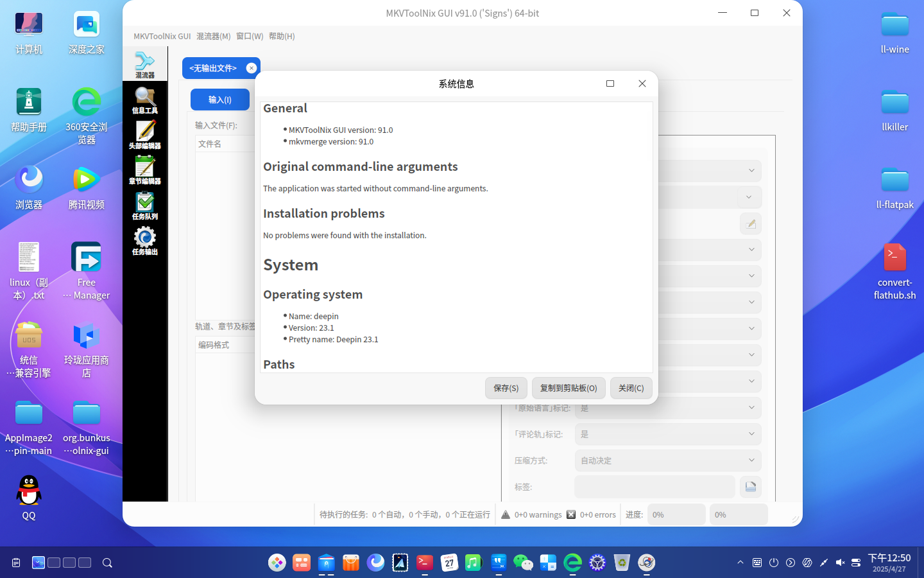Image resolution: width=924 pixels, height=578 pixels.
Task: Open the 任务输出 job output
Action: [x=145, y=241]
